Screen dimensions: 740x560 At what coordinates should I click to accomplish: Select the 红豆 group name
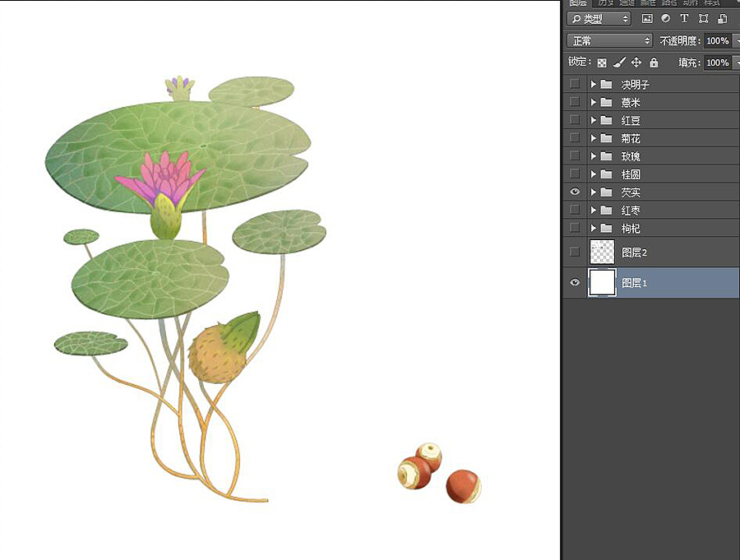[x=631, y=120]
